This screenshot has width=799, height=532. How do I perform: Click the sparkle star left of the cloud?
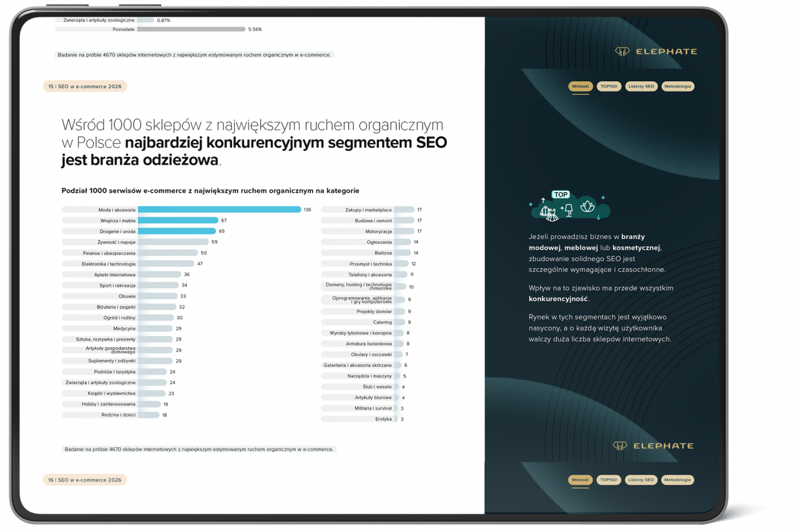(x=531, y=205)
